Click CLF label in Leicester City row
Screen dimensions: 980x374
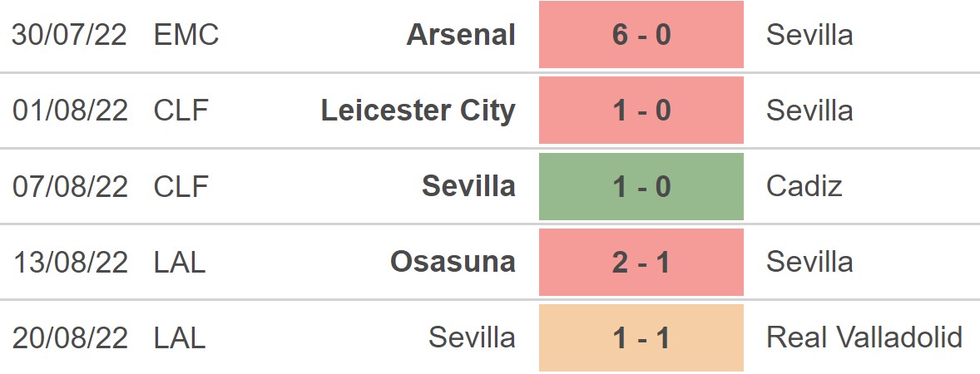tap(181, 111)
